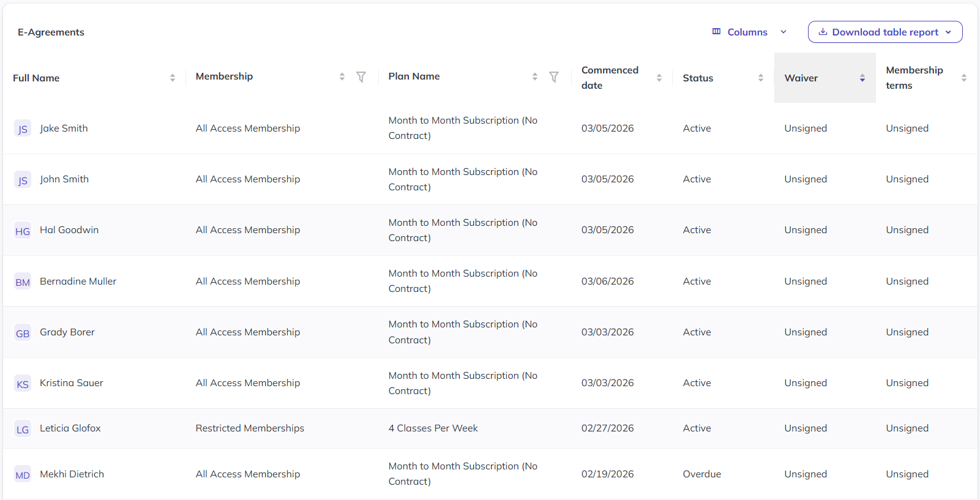Select Mekhi Dietrich's name

tap(72, 474)
